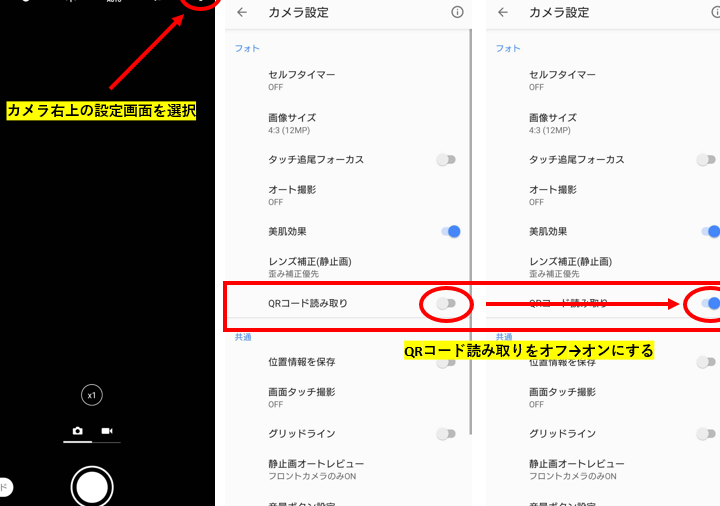The image size is (720, 506).
Task: Enable the switched-off QRコード読み取り toggle
Action: 446,303
